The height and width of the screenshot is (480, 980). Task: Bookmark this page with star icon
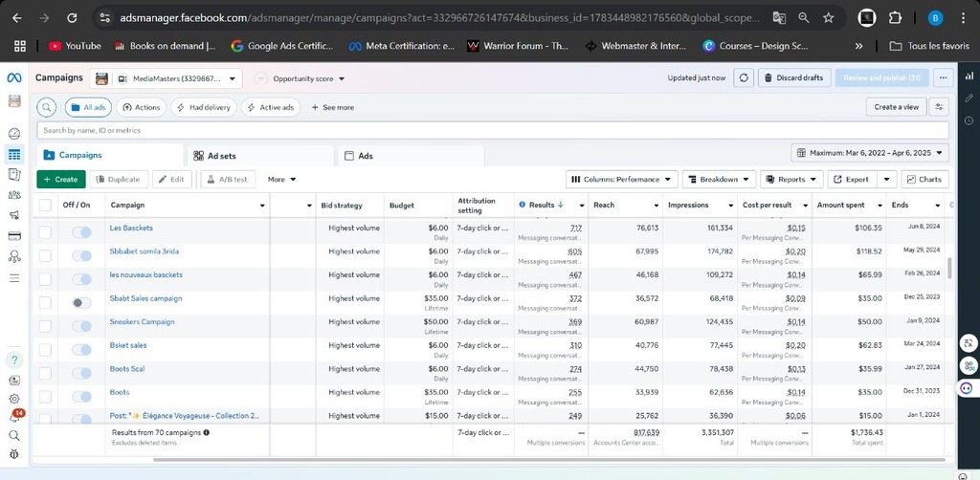pos(828,18)
